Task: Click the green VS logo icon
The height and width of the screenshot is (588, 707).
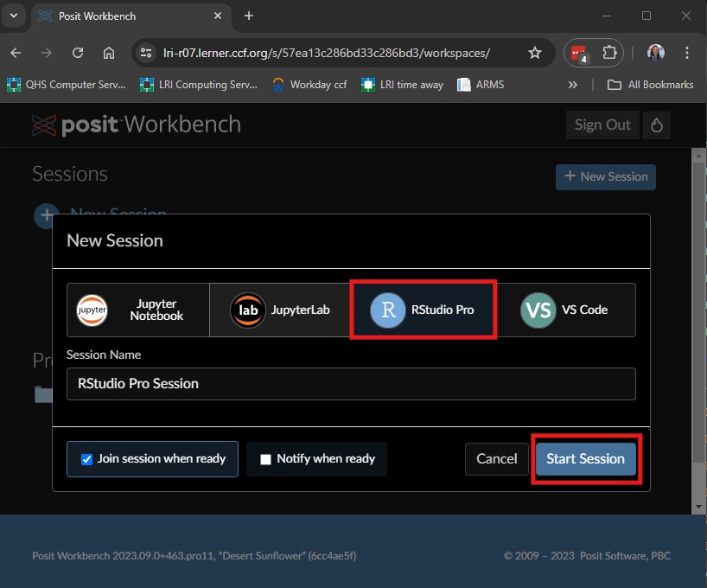Action: pos(538,310)
